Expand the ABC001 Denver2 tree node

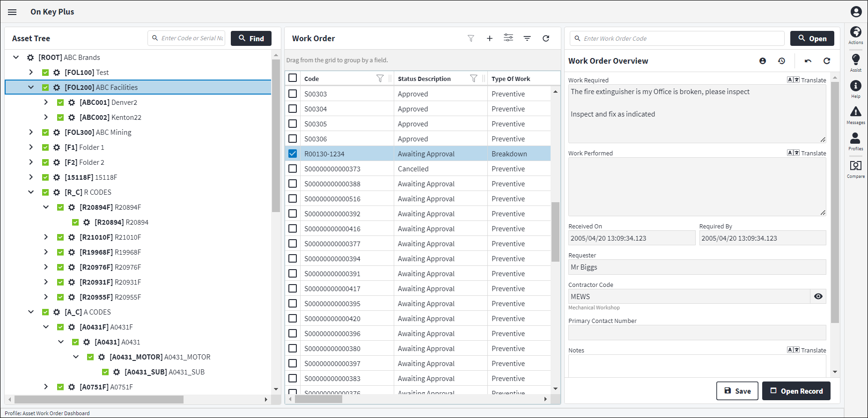(46, 103)
